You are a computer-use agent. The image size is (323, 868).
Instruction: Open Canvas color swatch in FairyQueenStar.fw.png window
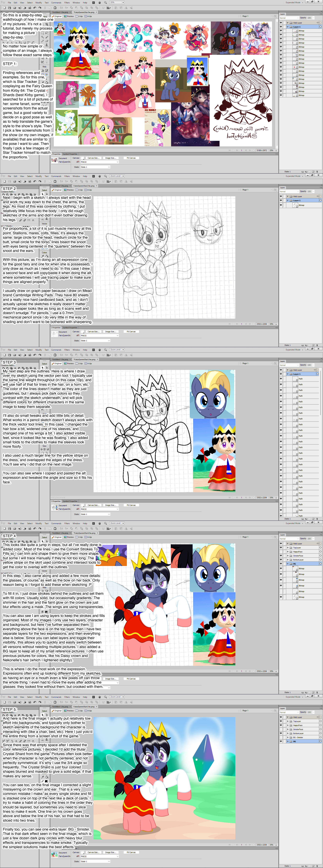click(x=82, y=158)
